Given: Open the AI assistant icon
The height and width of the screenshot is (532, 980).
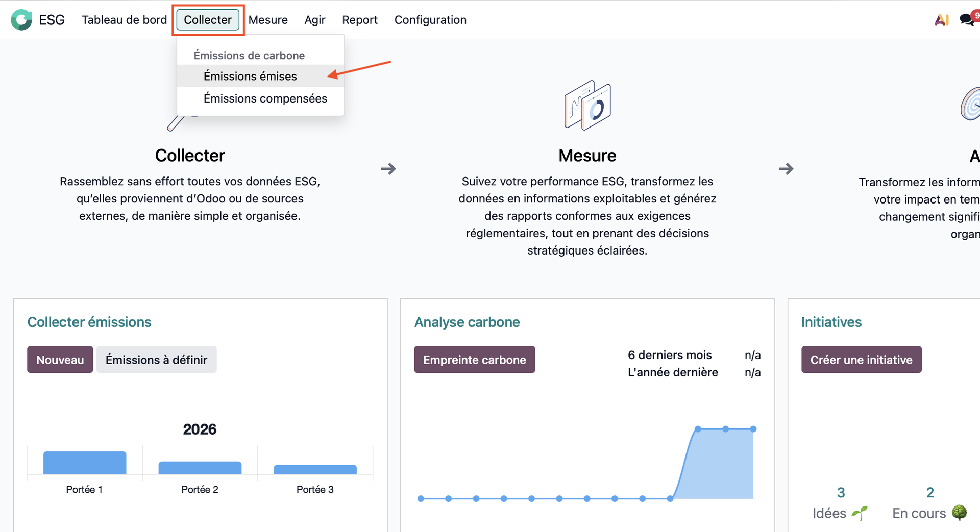Looking at the screenshot, I should (x=941, y=20).
